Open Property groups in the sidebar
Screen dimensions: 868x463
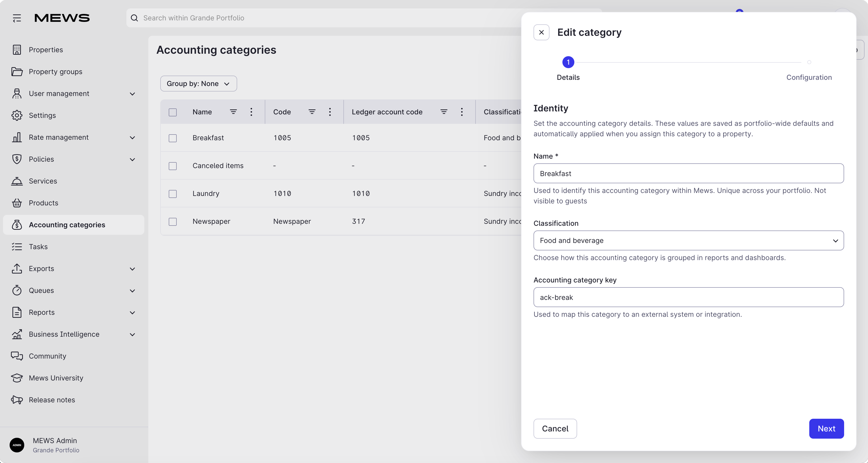pos(73,72)
